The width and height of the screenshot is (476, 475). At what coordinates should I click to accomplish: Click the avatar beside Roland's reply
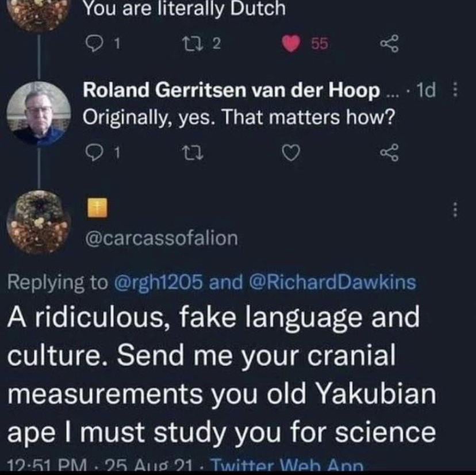pyautogui.click(x=39, y=113)
